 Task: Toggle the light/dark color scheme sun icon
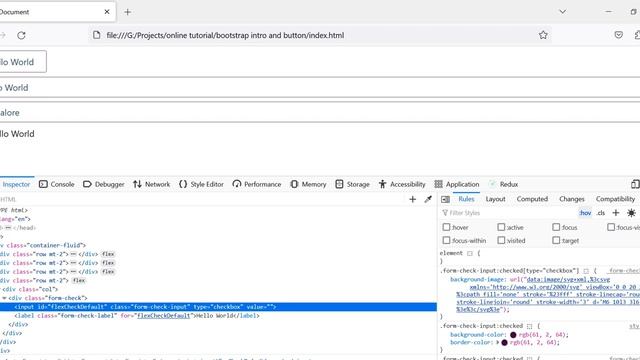pos(631,213)
